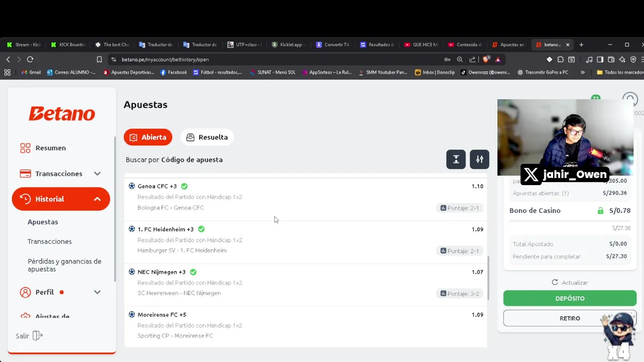Click the soccer ball icon beside Moreirense FC +5
The height and width of the screenshot is (362, 644).
(132, 315)
